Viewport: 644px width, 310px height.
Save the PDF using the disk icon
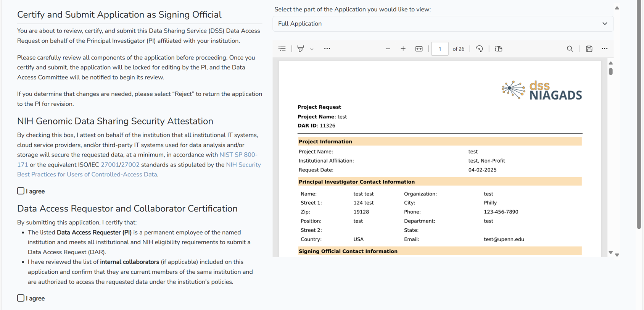point(589,49)
